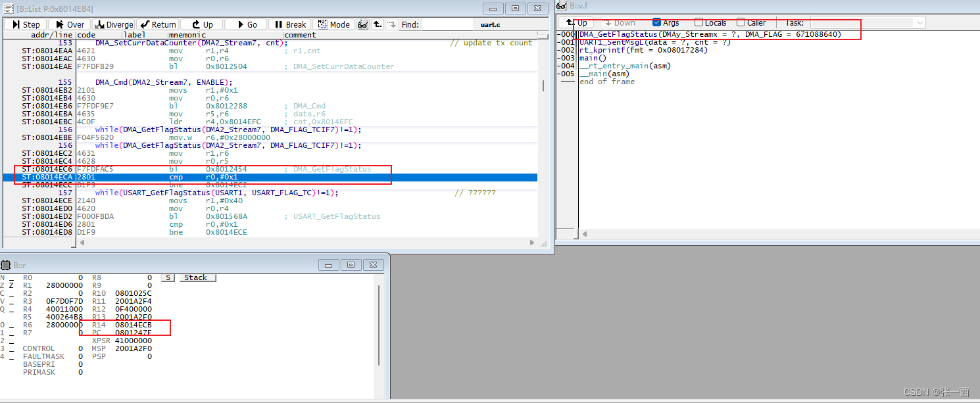Viewport: 980px width, 403px height.
Task: Click the Diverge button
Action: pos(112,24)
